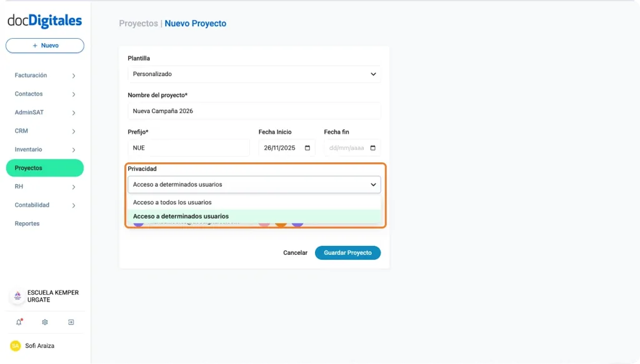
Task: Click the Guardar Proyecto button
Action: coord(347,252)
